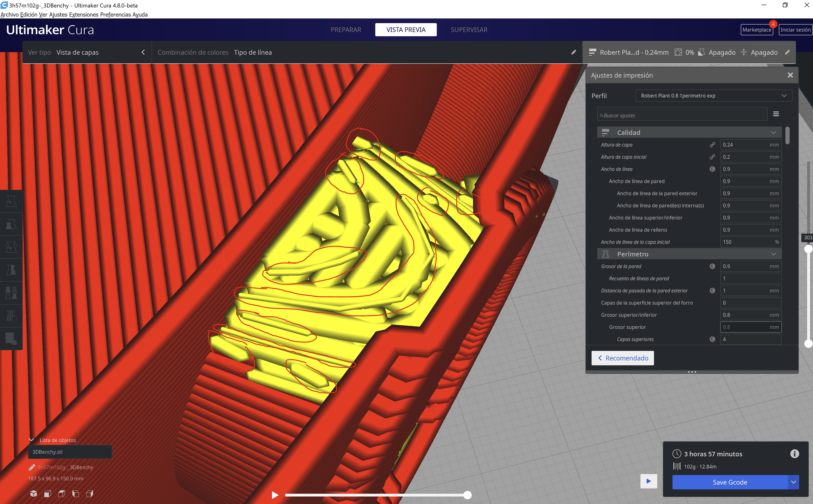Select the Rotate tool in left toolbar

[11, 247]
